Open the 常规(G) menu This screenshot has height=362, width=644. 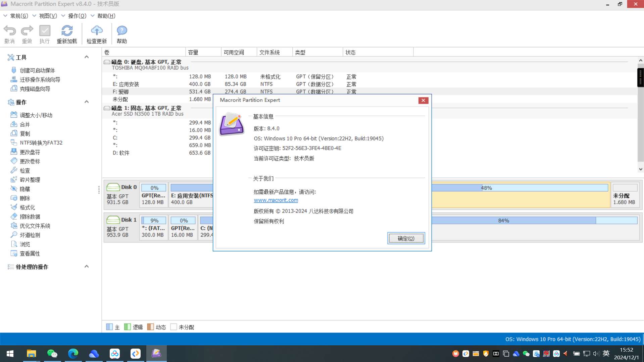click(x=16, y=16)
